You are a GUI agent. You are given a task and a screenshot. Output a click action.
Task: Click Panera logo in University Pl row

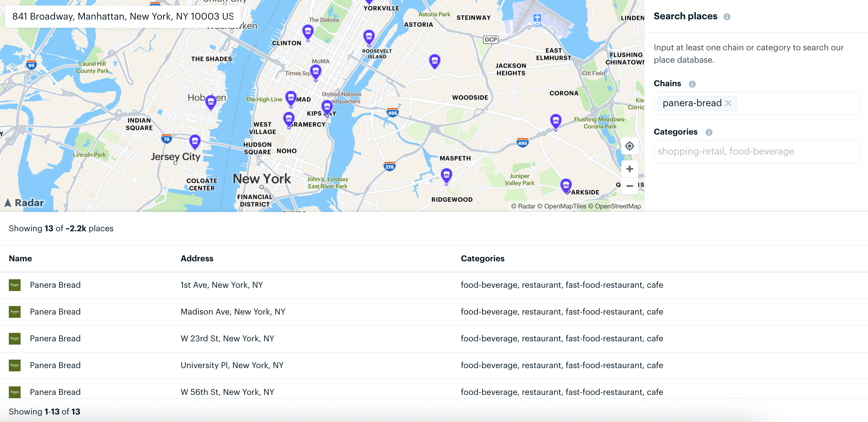[14, 365]
